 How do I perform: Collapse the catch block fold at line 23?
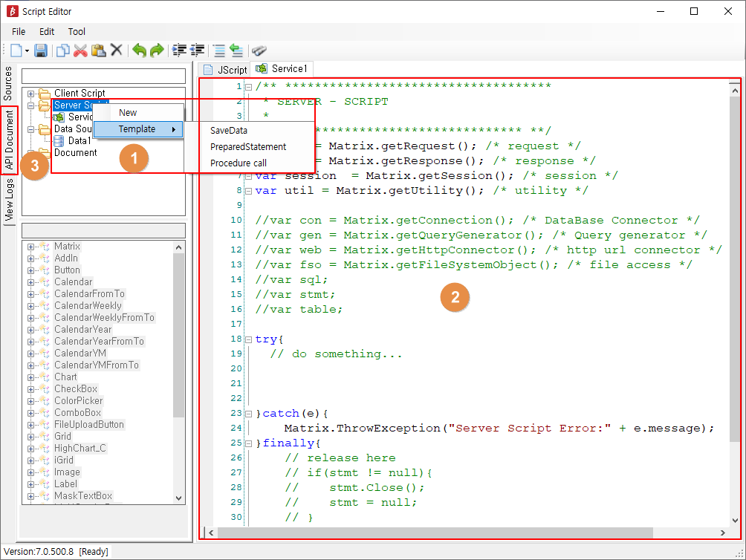(x=248, y=414)
